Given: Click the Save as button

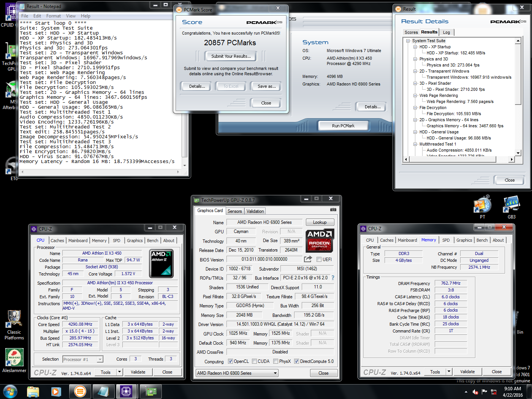Looking at the screenshot, I should pyautogui.click(x=267, y=86).
